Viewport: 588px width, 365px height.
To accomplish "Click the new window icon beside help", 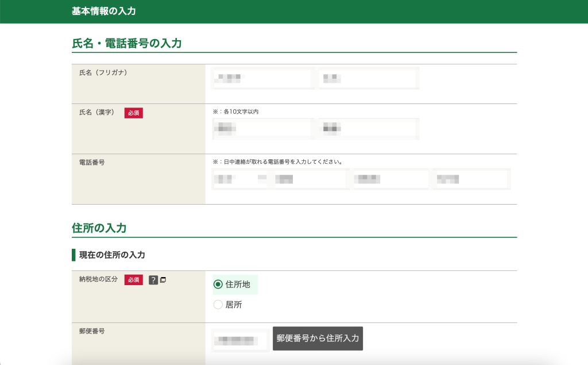I will pyautogui.click(x=163, y=280).
